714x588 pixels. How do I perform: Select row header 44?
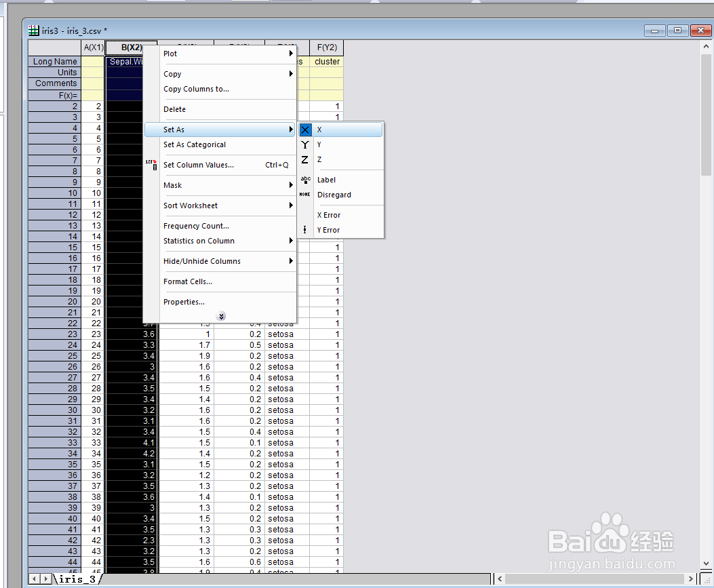point(55,562)
